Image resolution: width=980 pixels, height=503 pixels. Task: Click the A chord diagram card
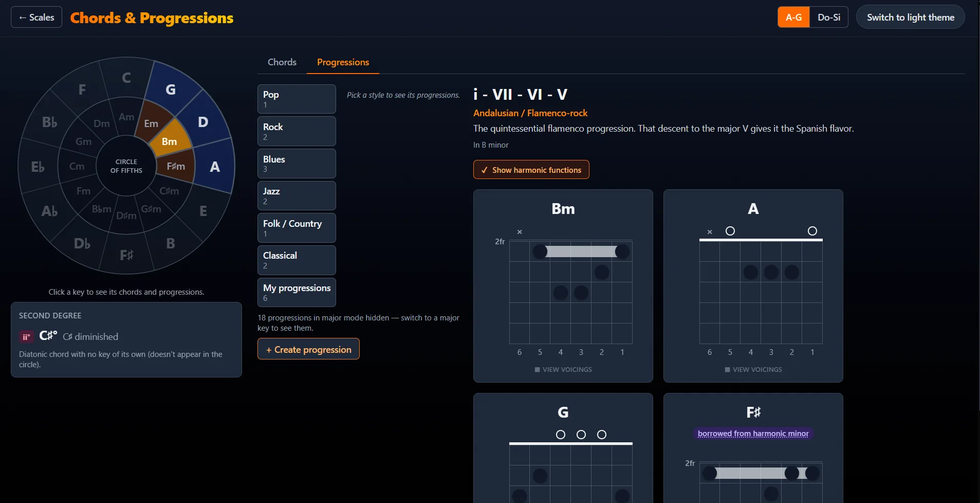tap(753, 286)
